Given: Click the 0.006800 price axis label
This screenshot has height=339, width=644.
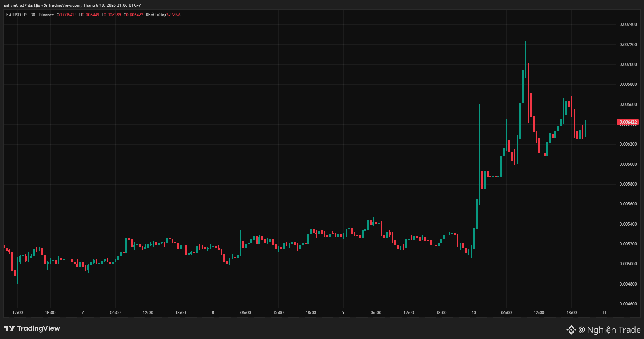Looking at the screenshot, I should (x=628, y=84).
